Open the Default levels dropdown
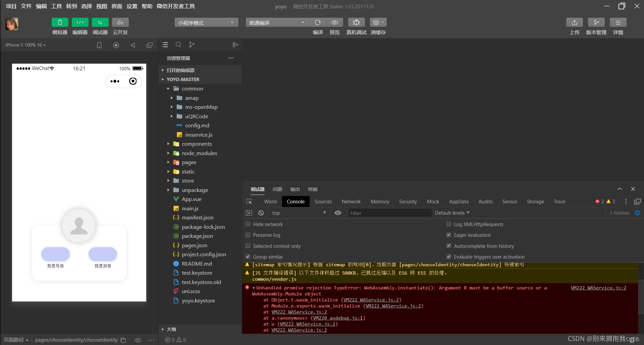The image size is (644, 345). pos(452,213)
